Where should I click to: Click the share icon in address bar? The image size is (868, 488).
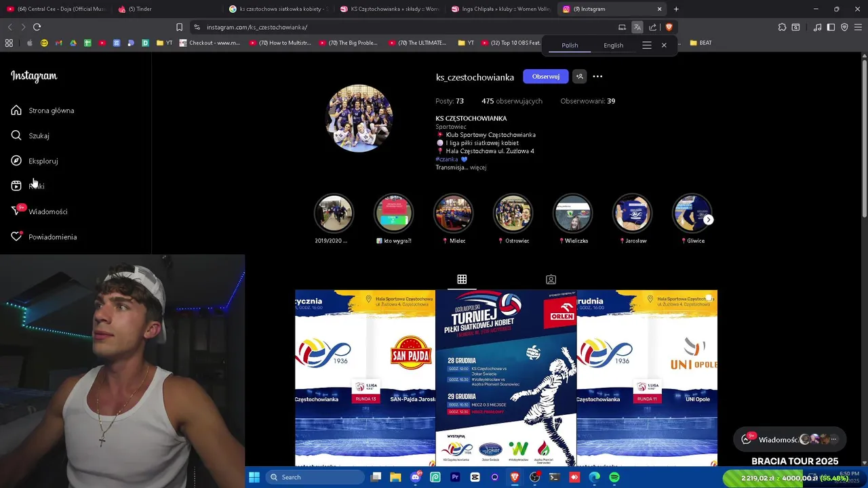point(652,27)
